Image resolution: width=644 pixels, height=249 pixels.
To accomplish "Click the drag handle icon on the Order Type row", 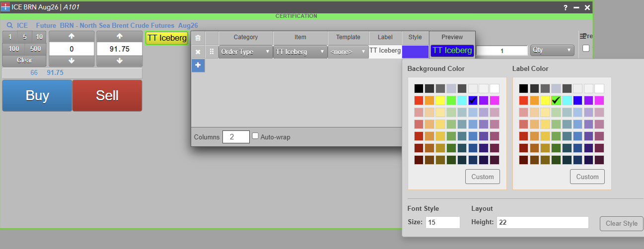I will 212,52.
